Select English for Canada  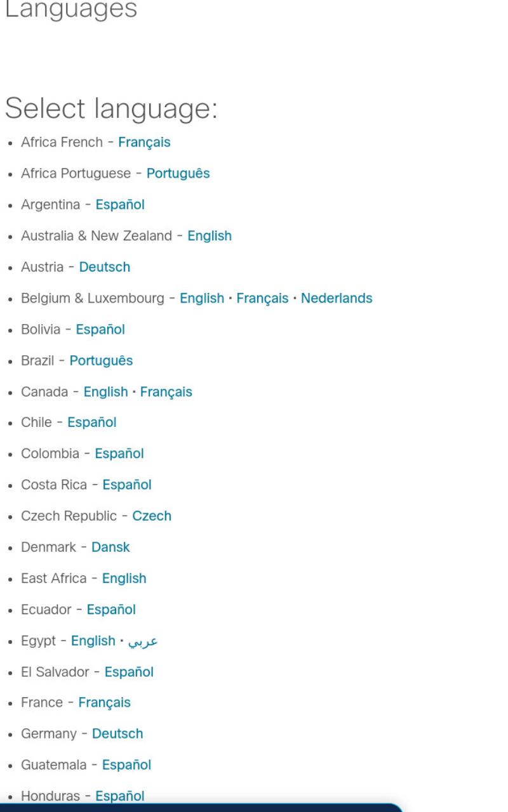click(x=105, y=392)
